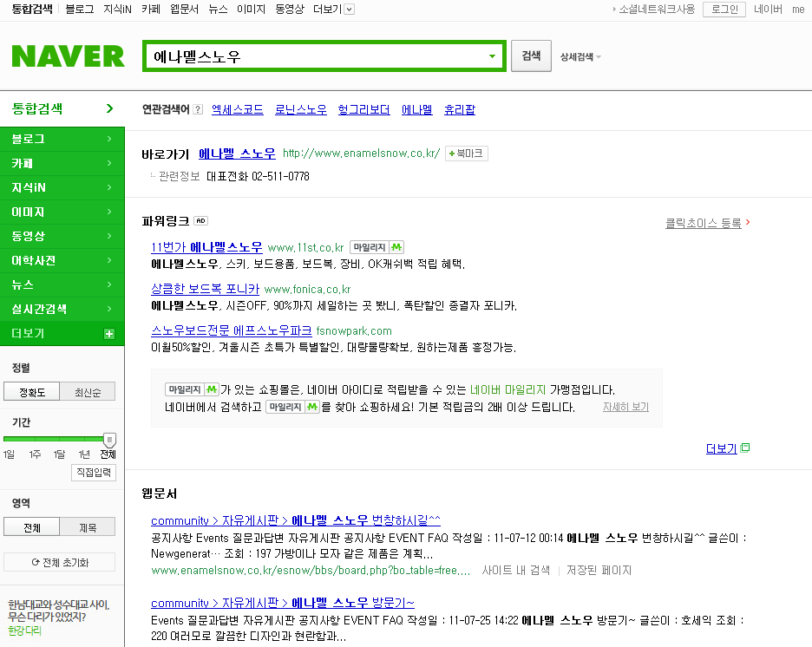Open related search 헝그리보더
812x647 pixels.
363,109
